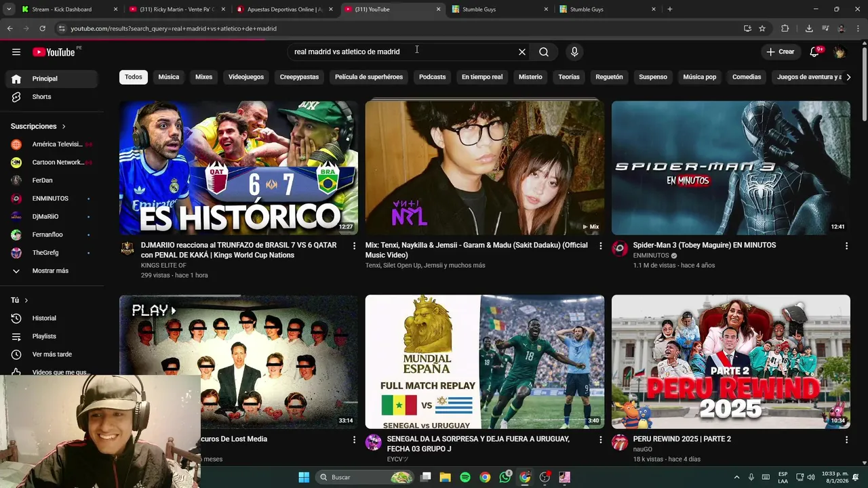Select the Todos filter chip
Image resolution: width=868 pixels, height=488 pixels.
coord(134,77)
